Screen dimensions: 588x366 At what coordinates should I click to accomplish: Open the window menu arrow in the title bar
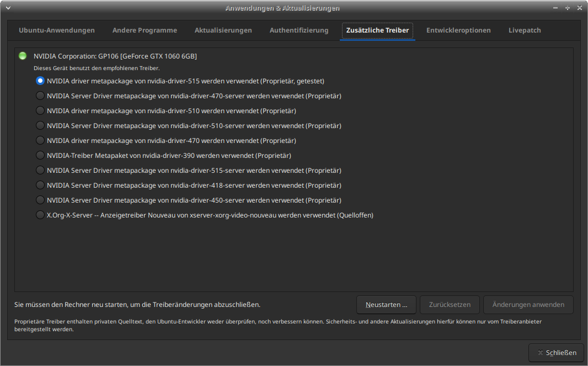coord(8,8)
